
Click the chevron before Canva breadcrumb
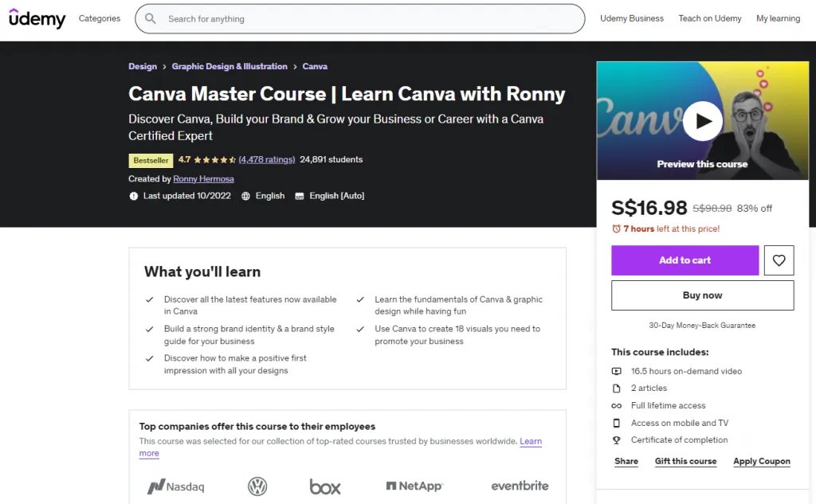(x=295, y=67)
